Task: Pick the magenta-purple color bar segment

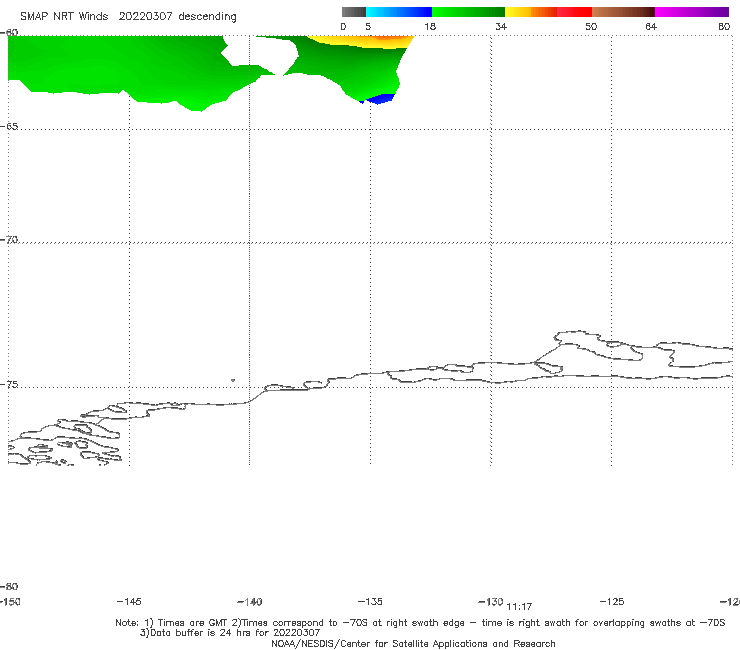Action: pos(692,12)
